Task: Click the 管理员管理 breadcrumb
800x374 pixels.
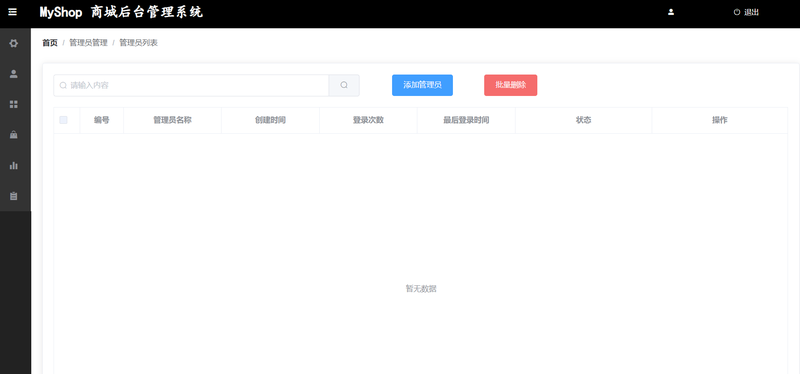Action: pos(88,43)
